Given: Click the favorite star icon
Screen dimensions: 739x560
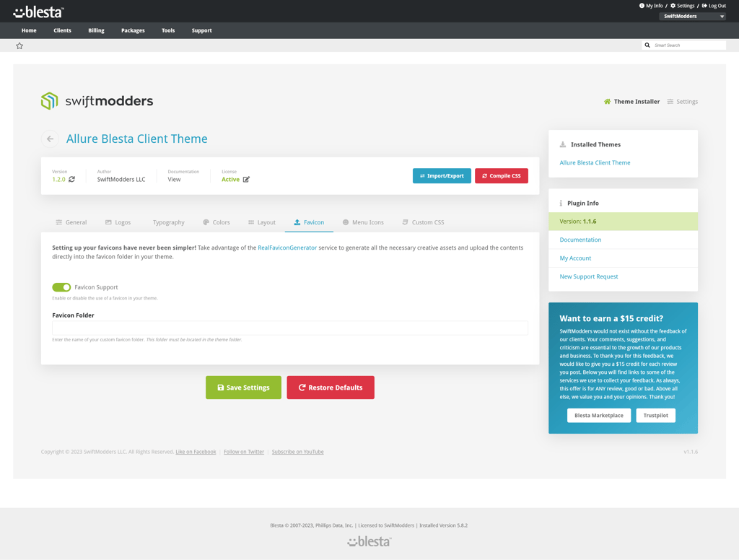Looking at the screenshot, I should coord(19,45).
